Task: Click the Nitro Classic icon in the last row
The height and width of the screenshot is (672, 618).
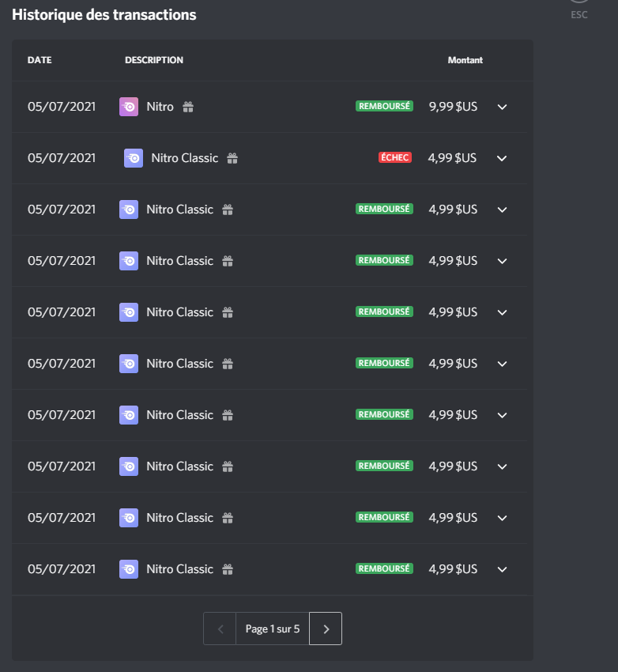Action: click(129, 569)
